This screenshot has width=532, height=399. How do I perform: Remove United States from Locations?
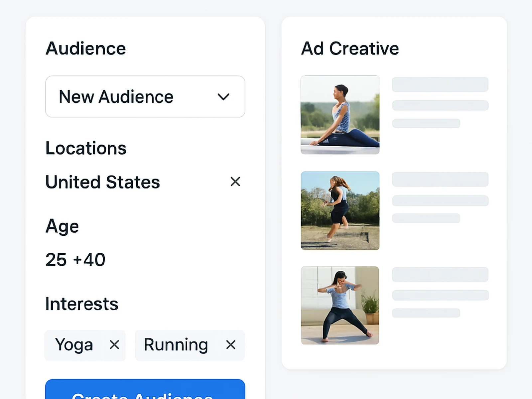[x=235, y=182]
